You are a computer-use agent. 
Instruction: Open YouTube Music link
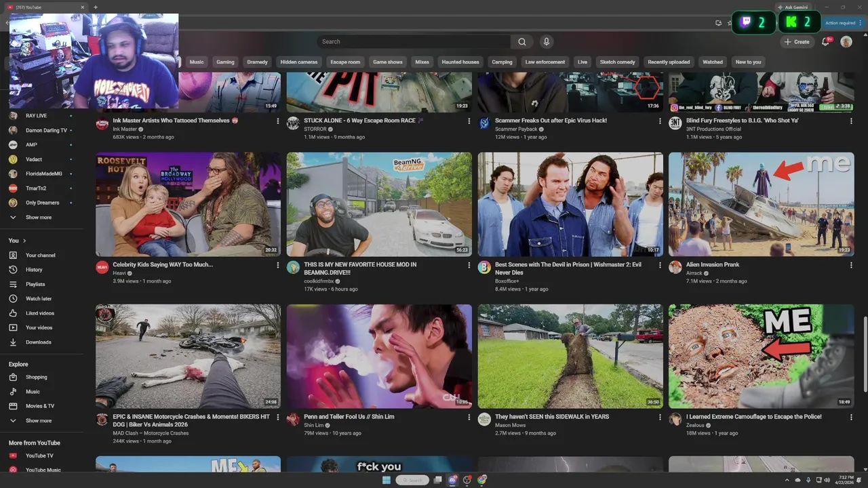click(x=41, y=470)
